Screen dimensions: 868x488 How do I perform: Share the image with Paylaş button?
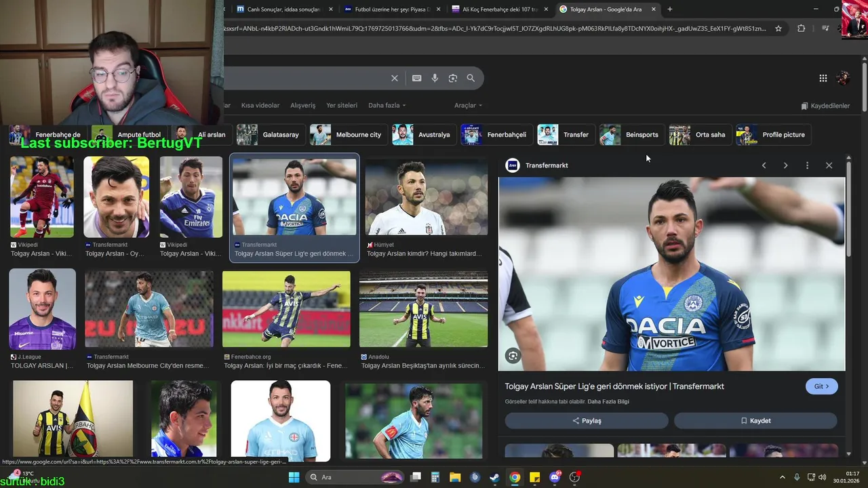[x=587, y=421]
